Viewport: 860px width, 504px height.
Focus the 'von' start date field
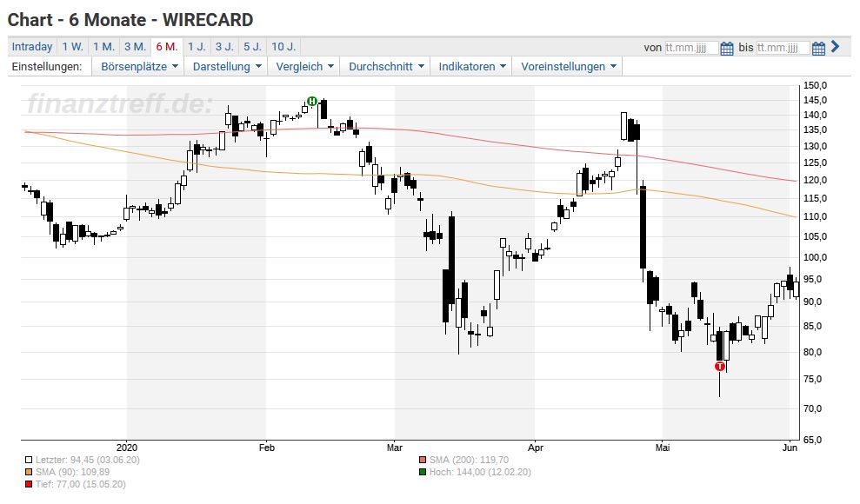(691, 48)
